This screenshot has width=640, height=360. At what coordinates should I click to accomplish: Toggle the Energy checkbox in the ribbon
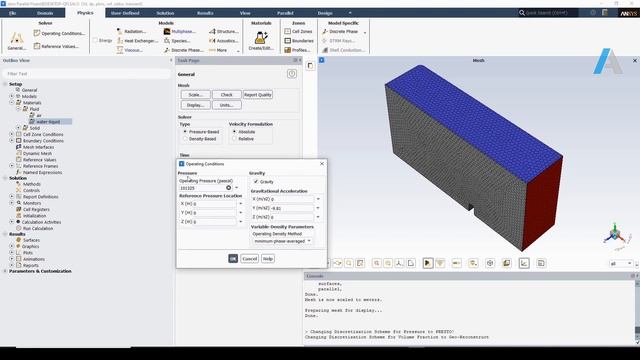point(95,40)
